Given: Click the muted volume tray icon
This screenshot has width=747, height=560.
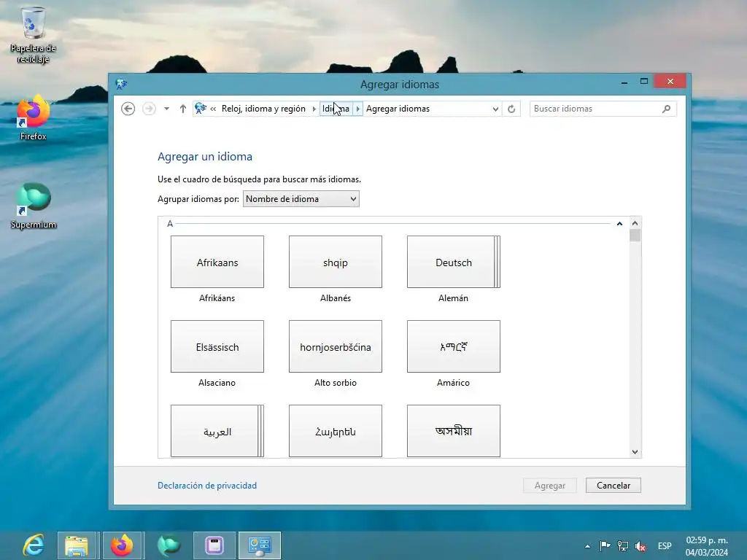Looking at the screenshot, I should (640, 546).
